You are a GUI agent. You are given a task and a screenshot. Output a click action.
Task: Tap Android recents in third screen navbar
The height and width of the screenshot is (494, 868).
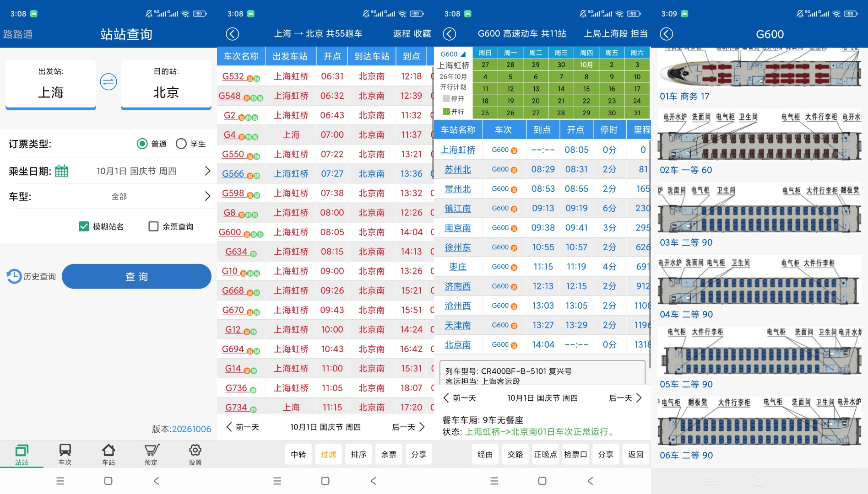point(494,481)
